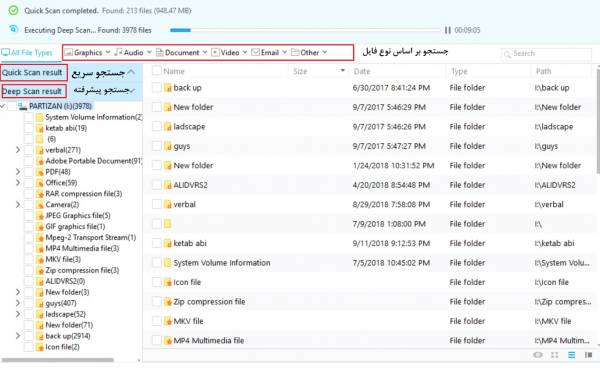Check the box for ALIDVRS2 folder row
Viewport: 600px width, 372px height.
click(157, 185)
